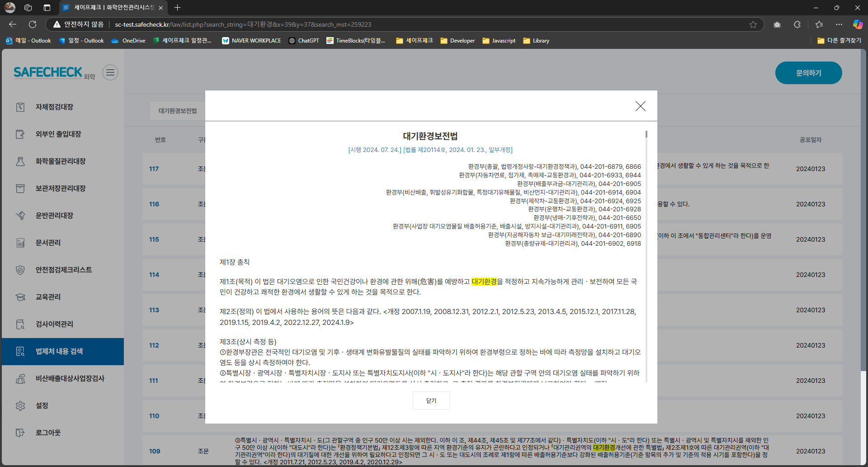Click the browser extensions puzzle icon

[797, 24]
